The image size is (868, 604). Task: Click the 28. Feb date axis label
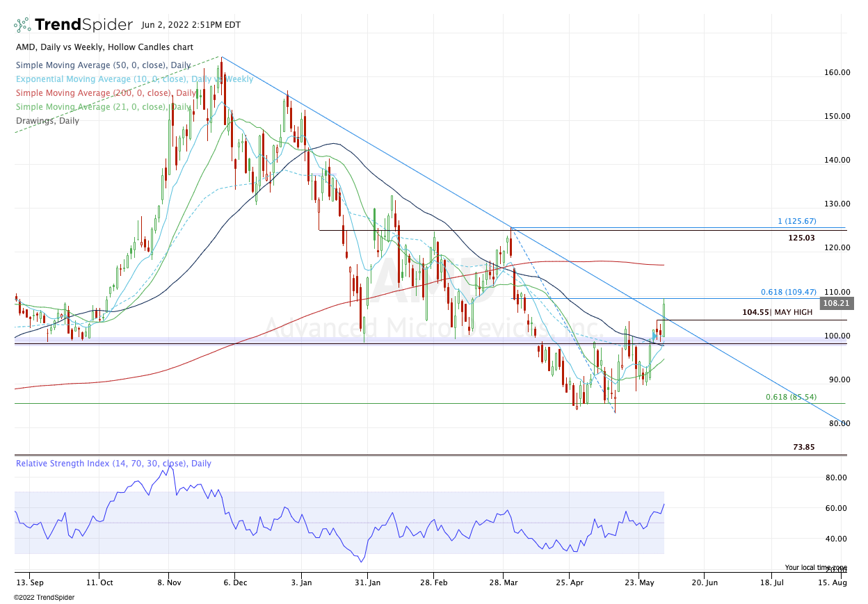(x=433, y=582)
